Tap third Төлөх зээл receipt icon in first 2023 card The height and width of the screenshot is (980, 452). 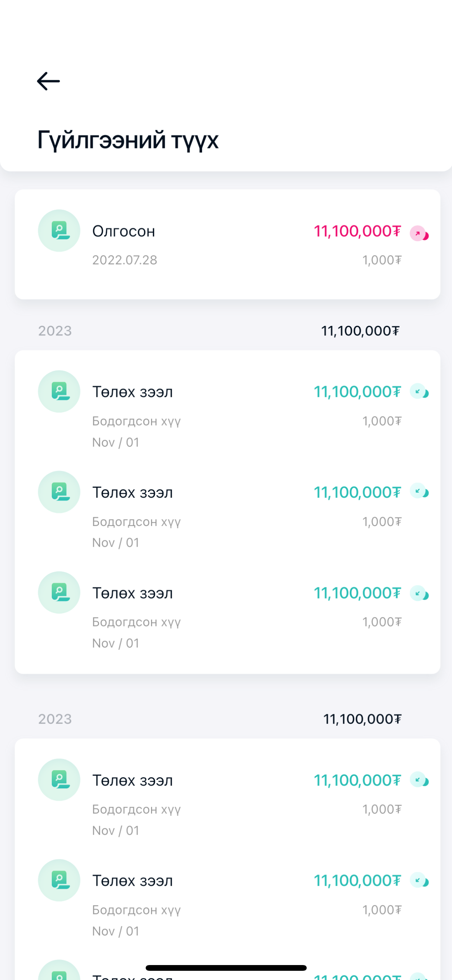[x=59, y=592]
